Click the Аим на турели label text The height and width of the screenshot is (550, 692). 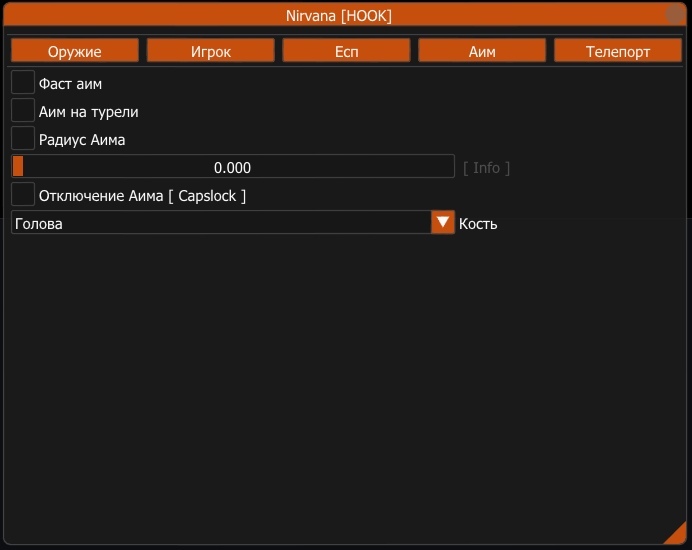click(88, 112)
